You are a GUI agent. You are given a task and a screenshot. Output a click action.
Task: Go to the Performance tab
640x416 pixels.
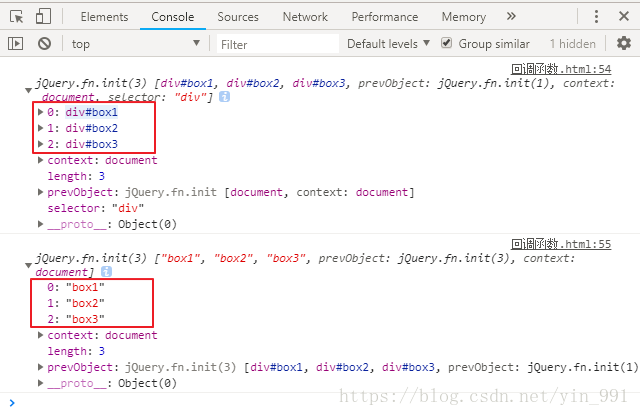click(384, 17)
